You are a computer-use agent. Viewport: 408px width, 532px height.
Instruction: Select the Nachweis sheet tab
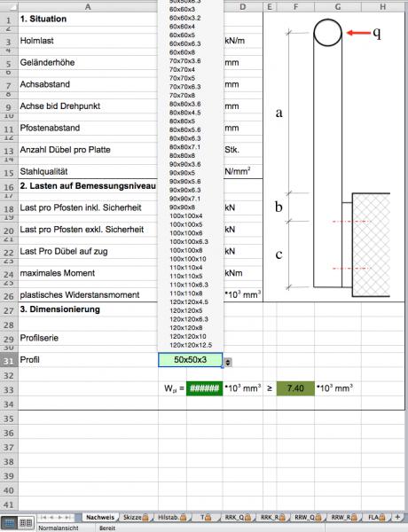point(100,517)
